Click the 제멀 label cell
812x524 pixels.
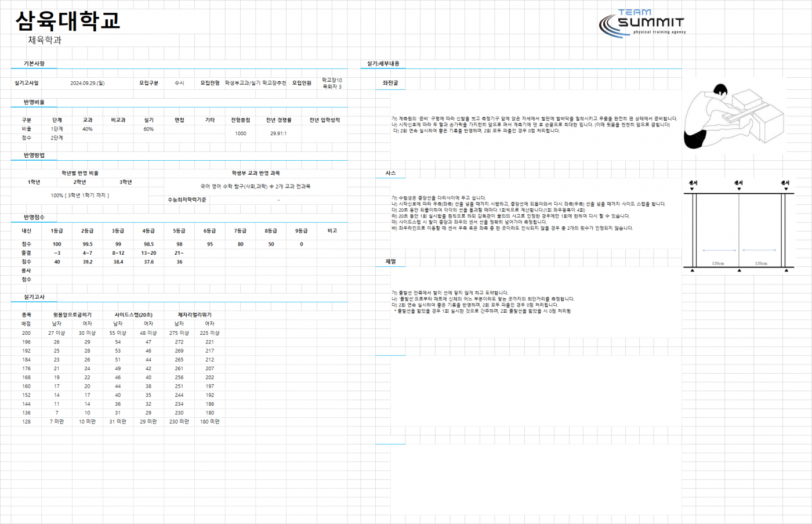point(390,262)
